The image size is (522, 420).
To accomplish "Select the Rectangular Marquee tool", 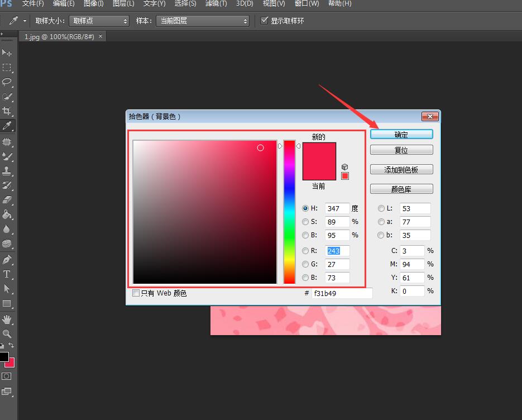I will pyautogui.click(x=7, y=67).
